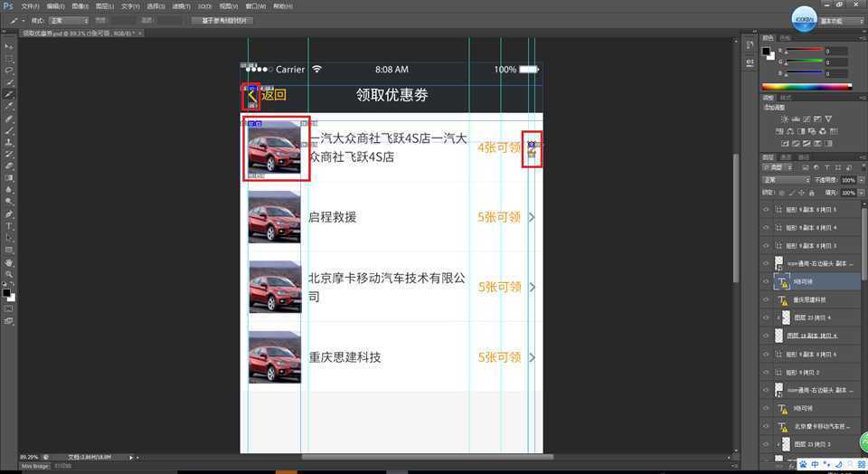Add a Channel Mixer adjustment
The height and width of the screenshot is (474, 868).
click(823, 131)
